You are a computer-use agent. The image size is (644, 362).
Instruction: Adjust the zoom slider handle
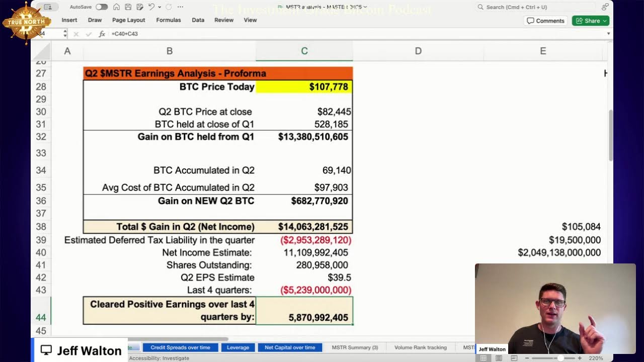560,358
